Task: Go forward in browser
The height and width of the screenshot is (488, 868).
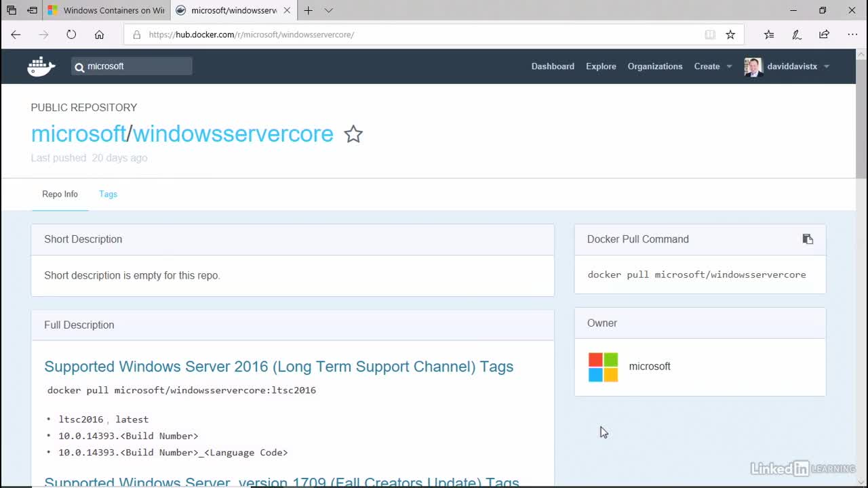Action: (x=43, y=35)
